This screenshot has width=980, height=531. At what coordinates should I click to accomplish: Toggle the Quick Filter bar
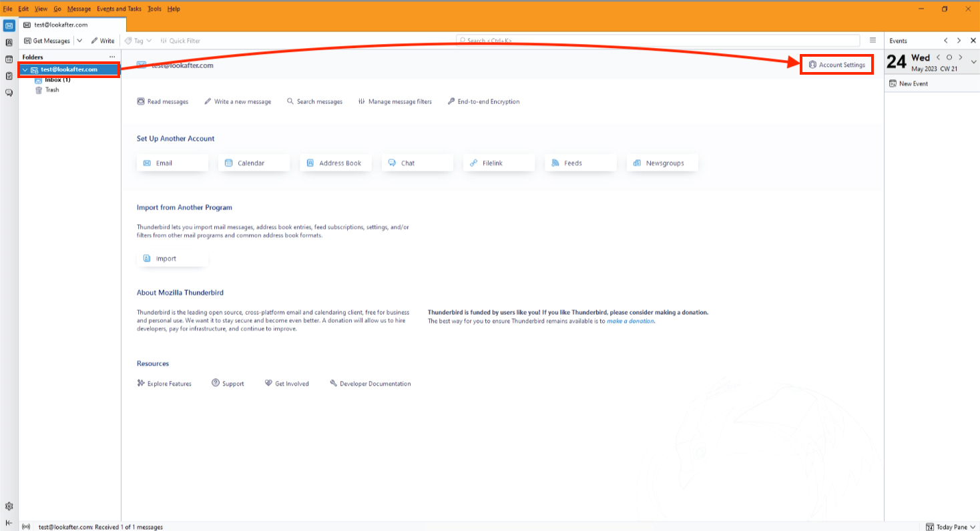[x=180, y=41]
